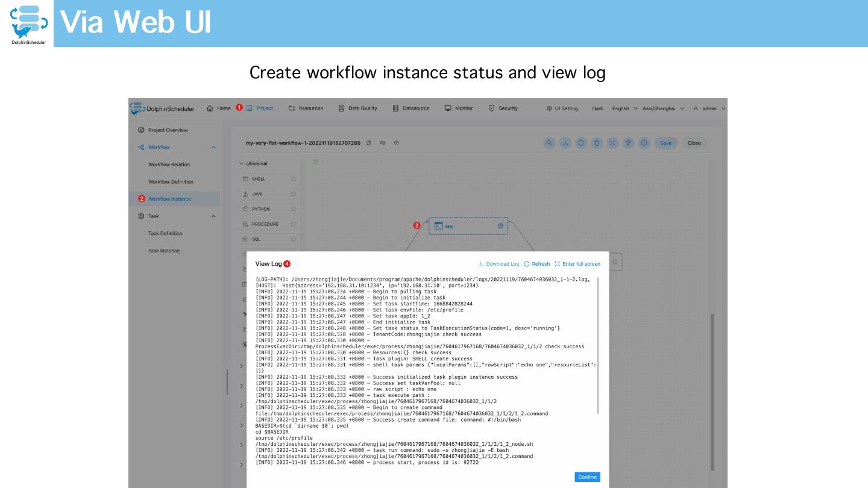Open the Resources menu
The image size is (868, 488).
306,108
